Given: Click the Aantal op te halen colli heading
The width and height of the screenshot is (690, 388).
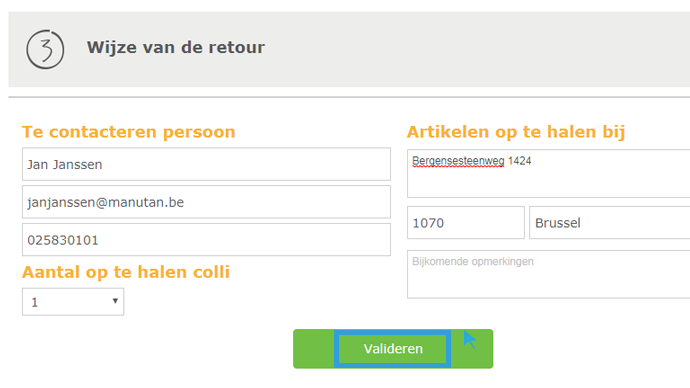Looking at the screenshot, I should [126, 272].
